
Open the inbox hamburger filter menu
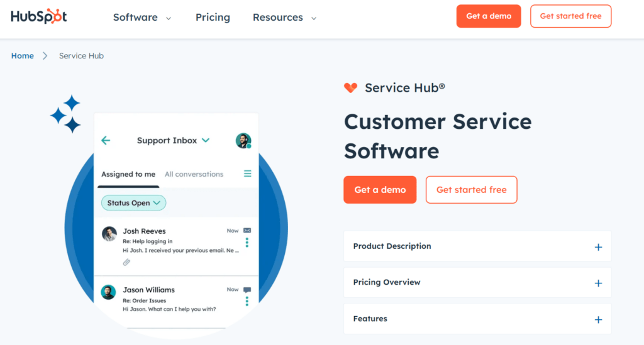(247, 174)
